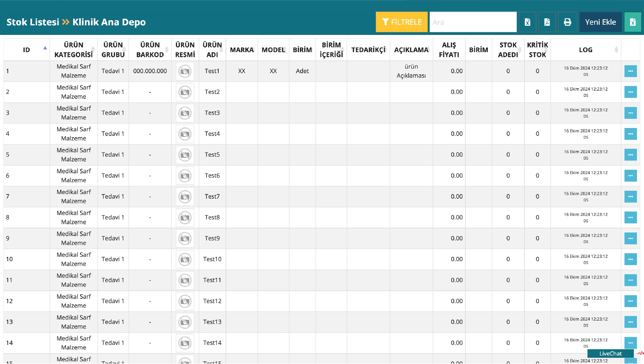The height and width of the screenshot is (364, 644).
Task: Open actions menu for Test1 row
Action: [x=630, y=71]
